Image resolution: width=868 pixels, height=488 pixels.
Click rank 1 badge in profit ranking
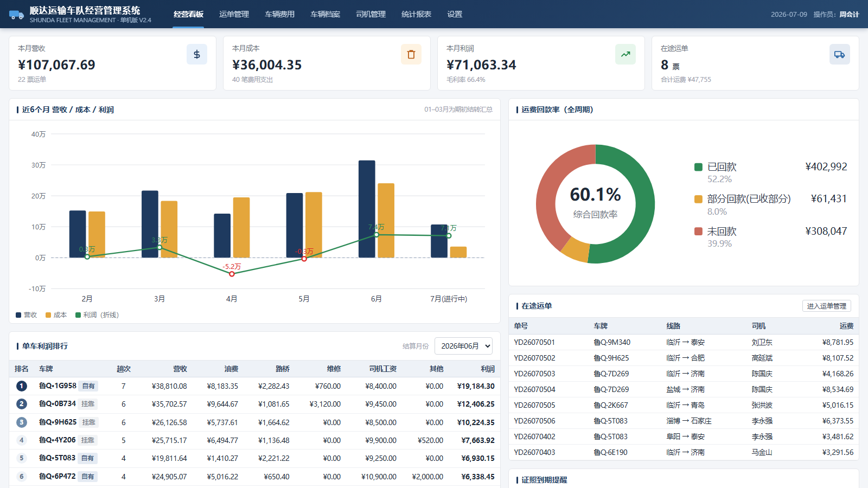(x=22, y=386)
